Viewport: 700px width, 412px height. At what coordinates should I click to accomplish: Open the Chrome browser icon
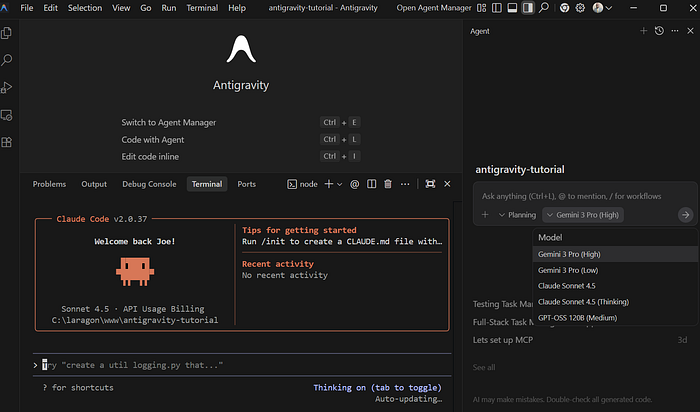(564, 8)
